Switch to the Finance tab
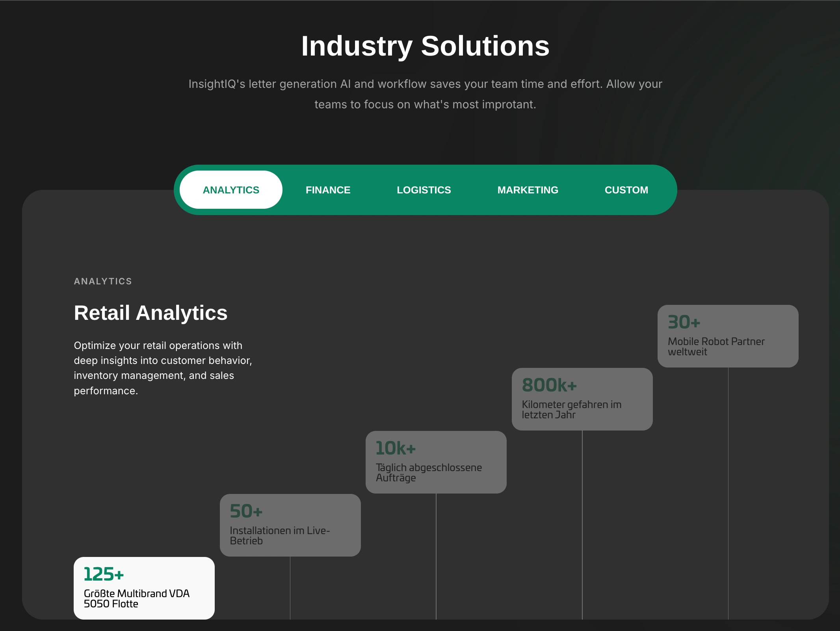Viewport: 840px width, 631px height. tap(328, 190)
